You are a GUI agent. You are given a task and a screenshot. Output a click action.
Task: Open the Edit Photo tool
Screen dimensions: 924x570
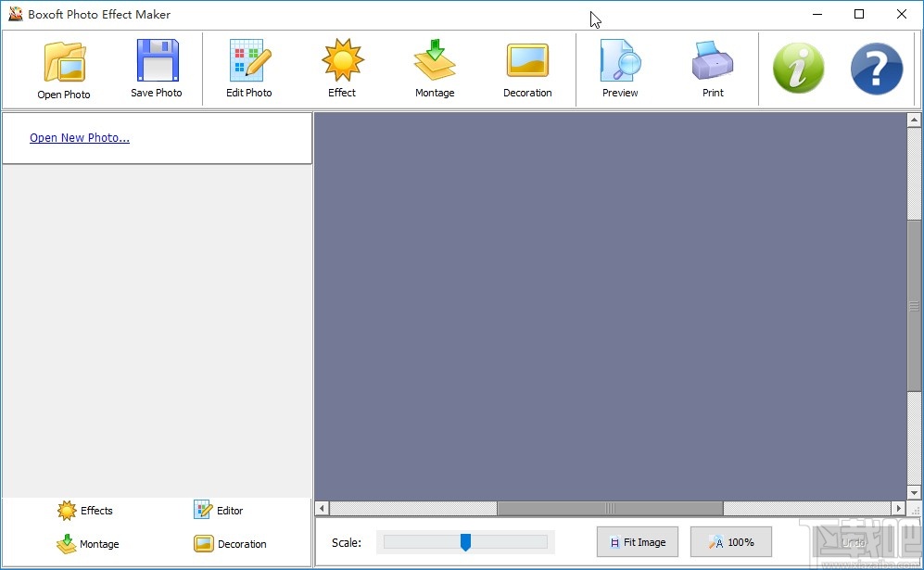point(249,62)
